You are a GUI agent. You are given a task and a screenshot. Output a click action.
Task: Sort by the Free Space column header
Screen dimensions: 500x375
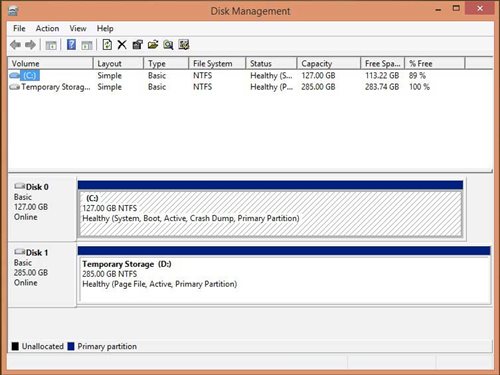[x=383, y=63]
